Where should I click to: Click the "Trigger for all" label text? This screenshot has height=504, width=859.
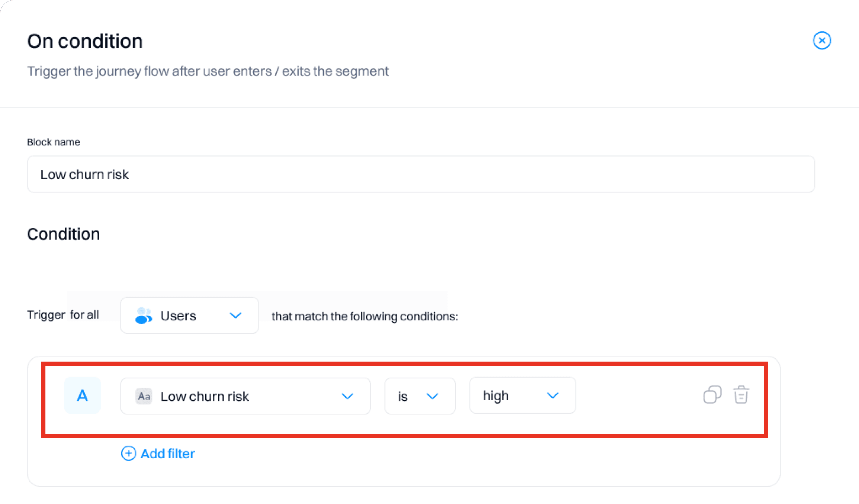(x=63, y=315)
